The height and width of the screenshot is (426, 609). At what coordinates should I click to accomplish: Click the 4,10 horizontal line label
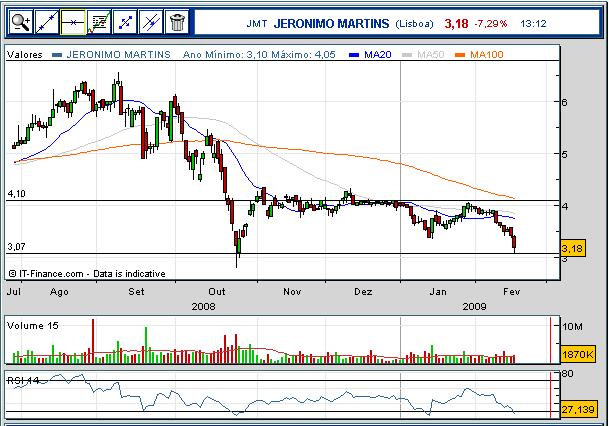[x=16, y=194]
